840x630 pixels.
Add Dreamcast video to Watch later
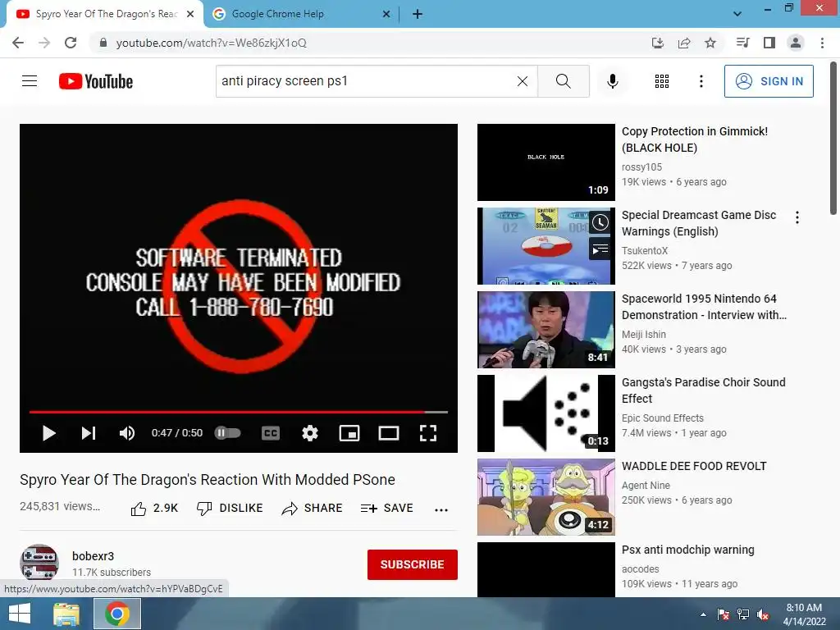pos(600,222)
